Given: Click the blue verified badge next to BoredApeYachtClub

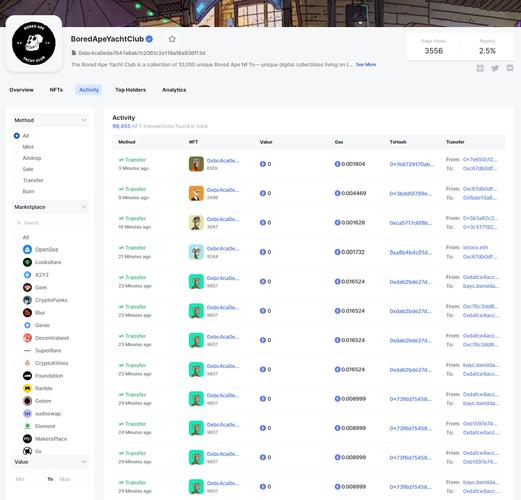Looking at the screenshot, I should pos(149,39).
